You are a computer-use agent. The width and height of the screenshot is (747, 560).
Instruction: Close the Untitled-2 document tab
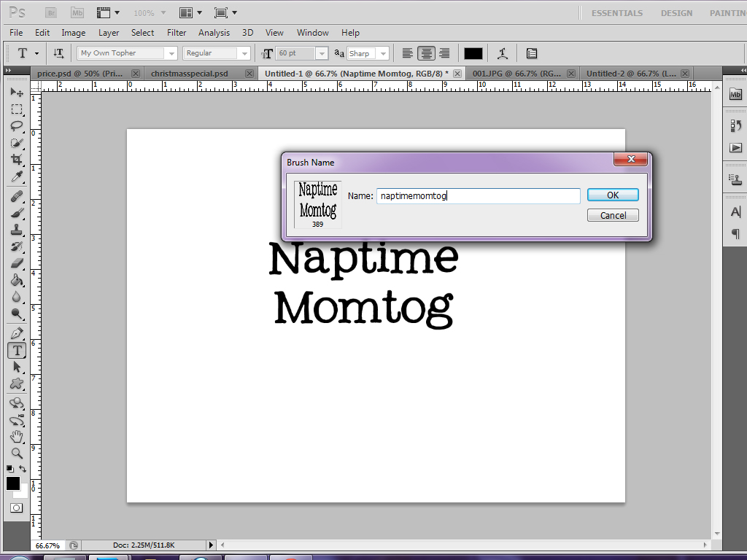pos(685,74)
